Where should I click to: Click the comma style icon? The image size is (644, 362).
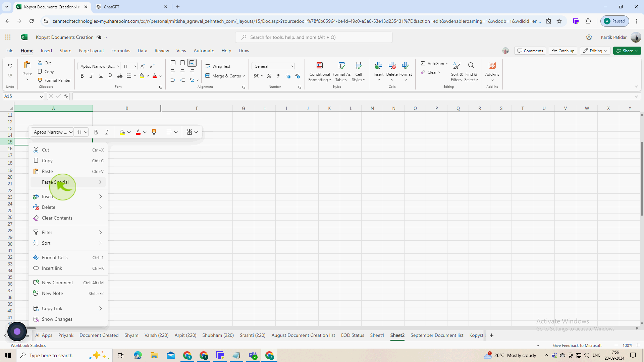(278, 76)
